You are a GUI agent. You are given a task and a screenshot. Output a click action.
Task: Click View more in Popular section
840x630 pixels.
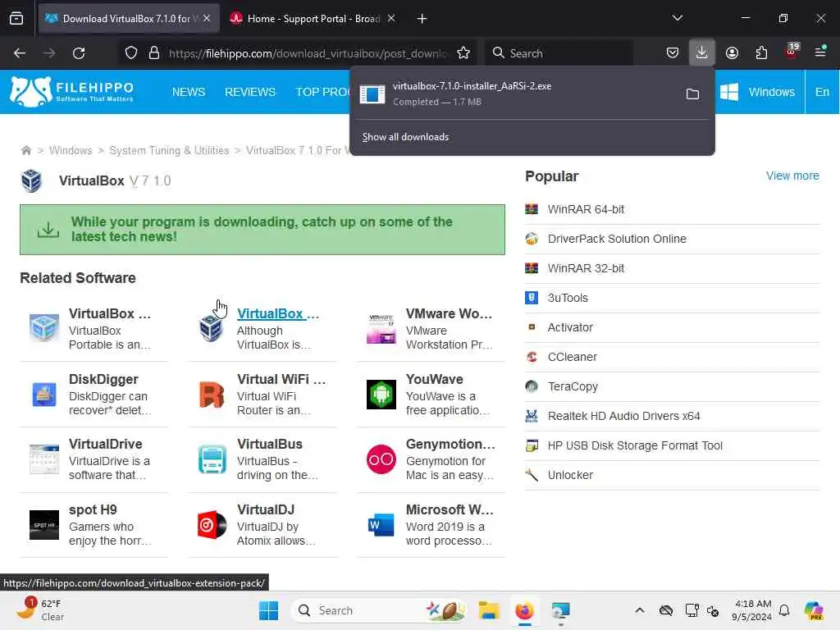tap(792, 176)
